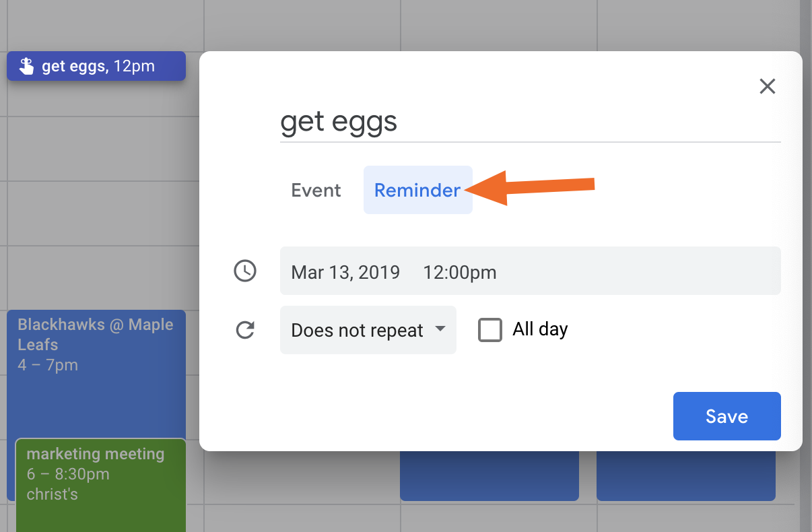Open the get eggs 12pm calendar chip

tap(96, 66)
